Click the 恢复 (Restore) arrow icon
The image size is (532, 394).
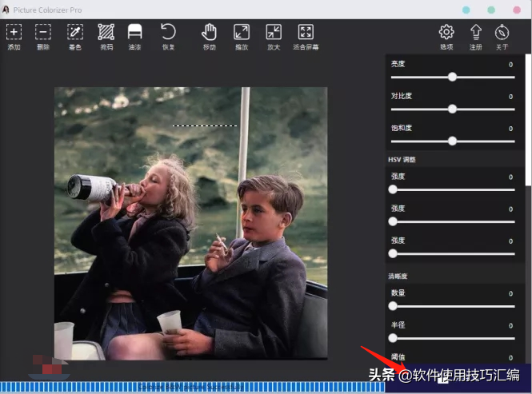(168, 32)
